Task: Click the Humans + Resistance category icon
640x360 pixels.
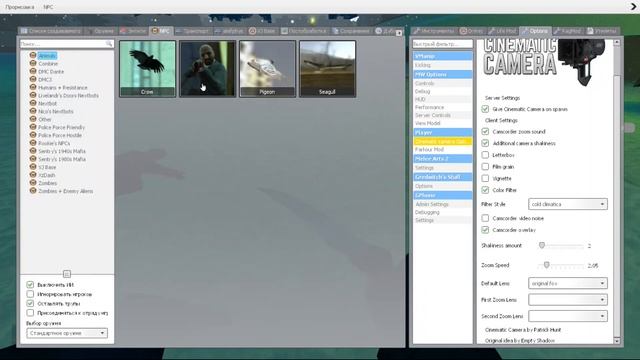Action: pyautogui.click(x=33, y=87)
